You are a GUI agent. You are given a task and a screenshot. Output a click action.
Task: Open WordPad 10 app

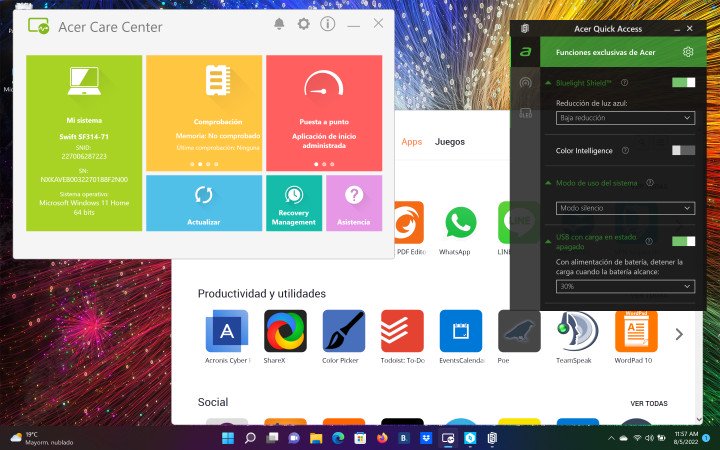pyautogui.click(x=636, y=331)
